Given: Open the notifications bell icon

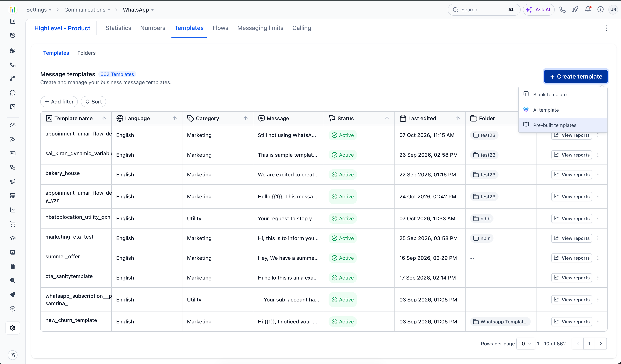Looking at the screenshot, I should point(588,10).
